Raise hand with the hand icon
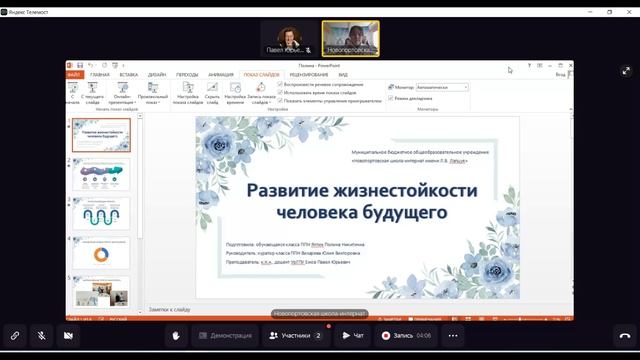640x360 pixels. click(x=176, y=336)
